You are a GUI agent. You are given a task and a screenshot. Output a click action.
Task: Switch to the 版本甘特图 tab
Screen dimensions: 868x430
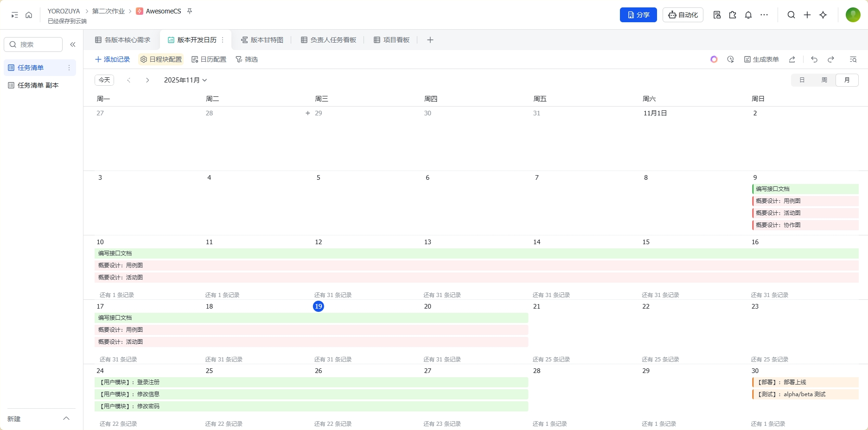(262, 40)
